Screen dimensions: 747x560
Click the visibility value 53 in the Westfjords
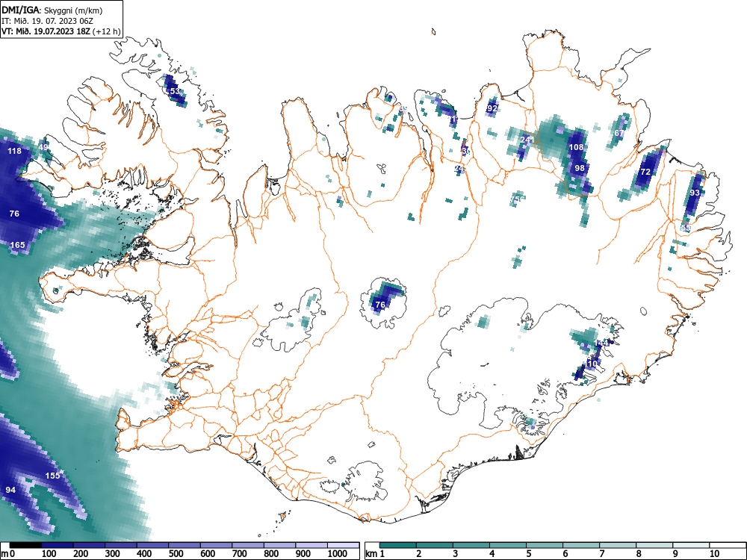click(175, 91)
